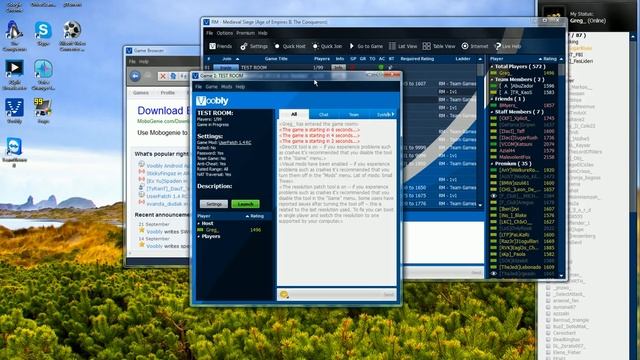Screen dimensions: 640x360
Task: Show more chat tabs with arrow
Action: coord(393,114)
